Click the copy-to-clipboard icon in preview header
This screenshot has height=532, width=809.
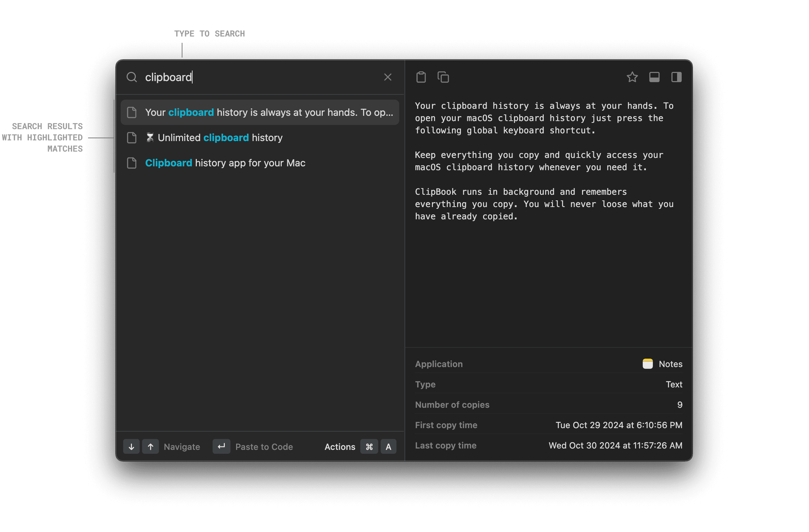pos(443,77)
